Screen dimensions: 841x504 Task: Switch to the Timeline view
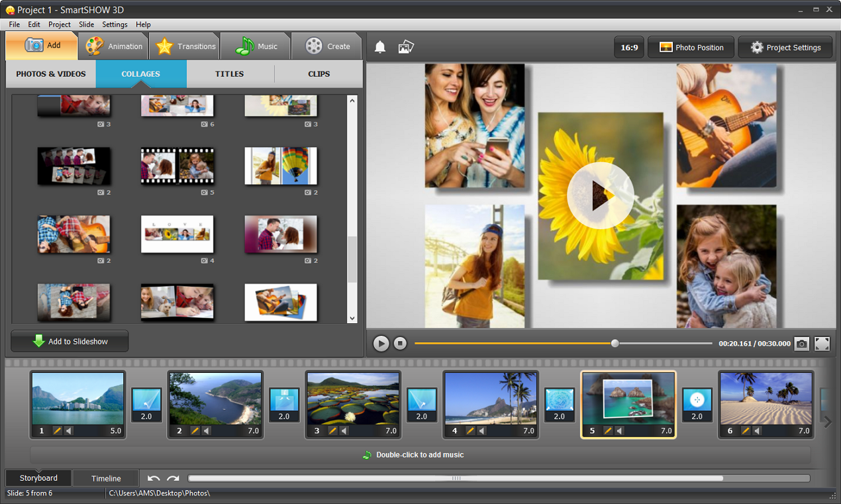click(x=105, y=478)
